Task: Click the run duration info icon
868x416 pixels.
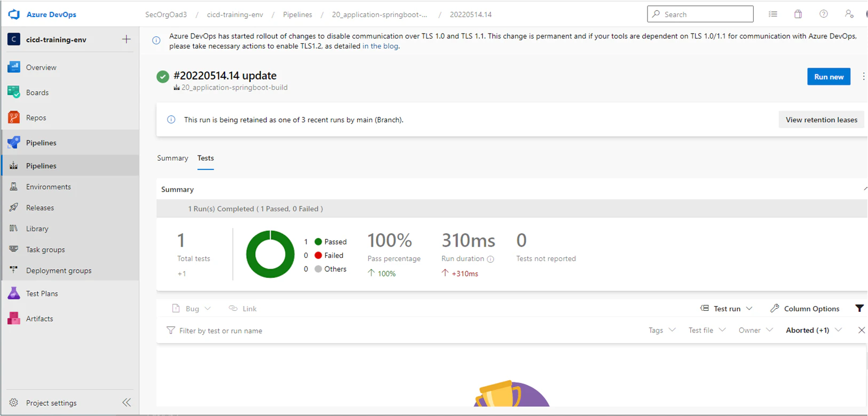Action: pyautogui.click(x=491, y=259)
